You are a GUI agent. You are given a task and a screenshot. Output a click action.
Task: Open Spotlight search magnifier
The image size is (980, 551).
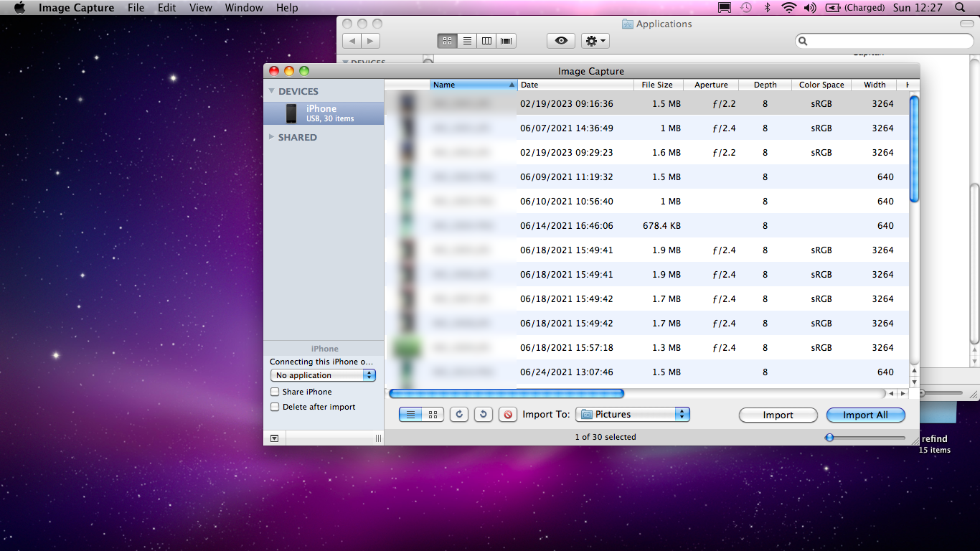[961, 8]
